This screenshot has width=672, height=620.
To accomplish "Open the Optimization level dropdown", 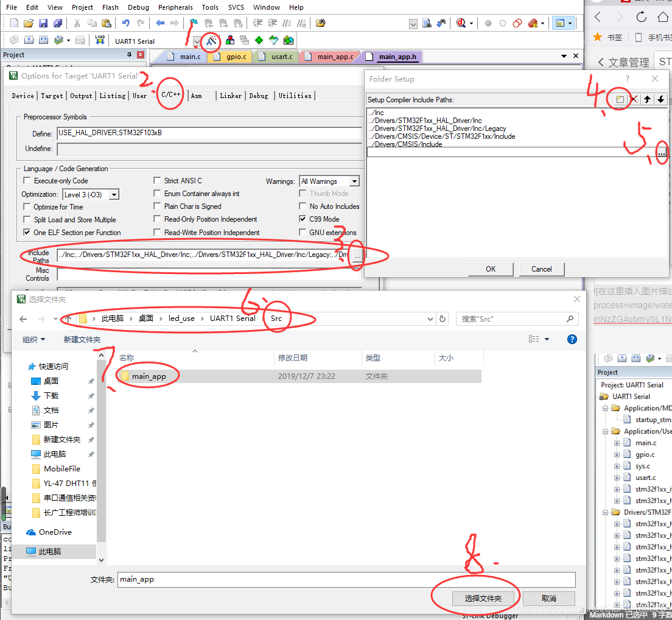I will coord(113,195).
